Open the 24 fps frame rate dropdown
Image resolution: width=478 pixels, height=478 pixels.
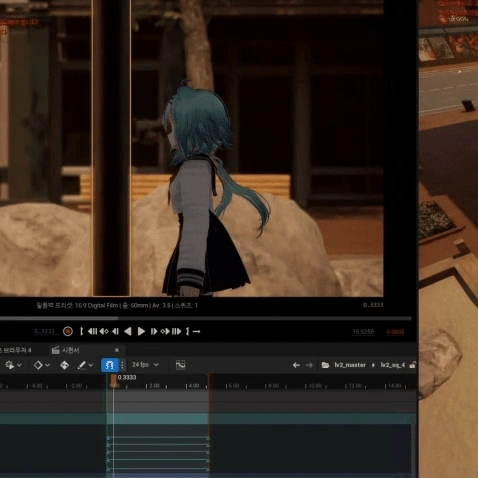[145, 365]
